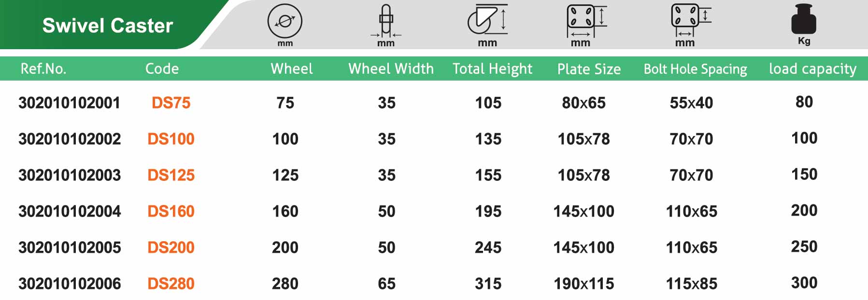The height and width of the screenshot is (300, 868).
Task: Click the Wheel Width column header
Action: click(391, 69)
